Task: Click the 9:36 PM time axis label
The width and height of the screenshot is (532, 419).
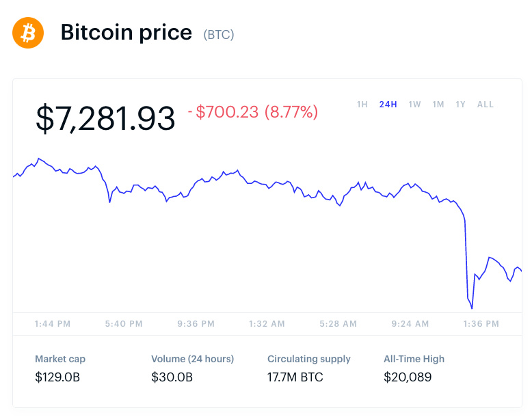Action: point(196,323)
